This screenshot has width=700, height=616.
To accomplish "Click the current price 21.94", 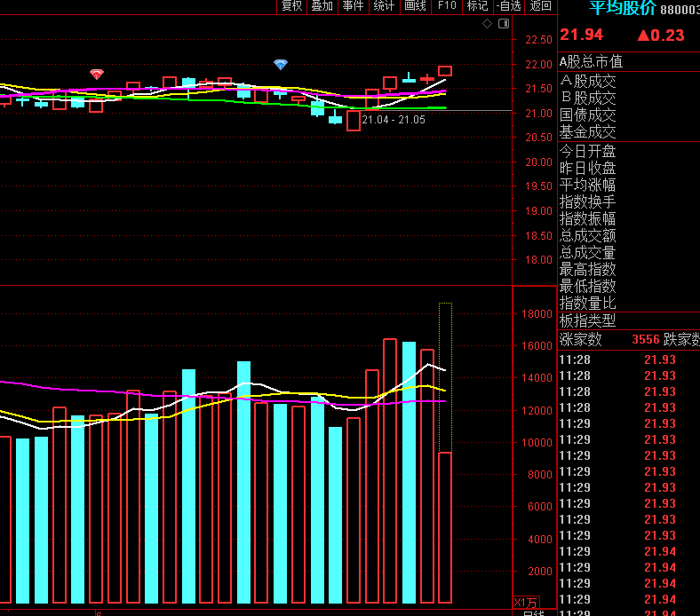I will (x=582, y=35).
